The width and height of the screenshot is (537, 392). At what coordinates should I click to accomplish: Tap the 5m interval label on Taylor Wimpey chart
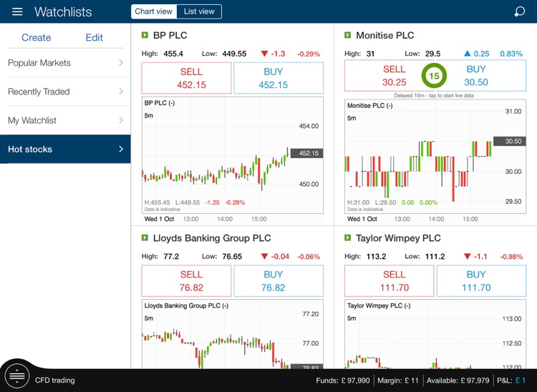352,318
